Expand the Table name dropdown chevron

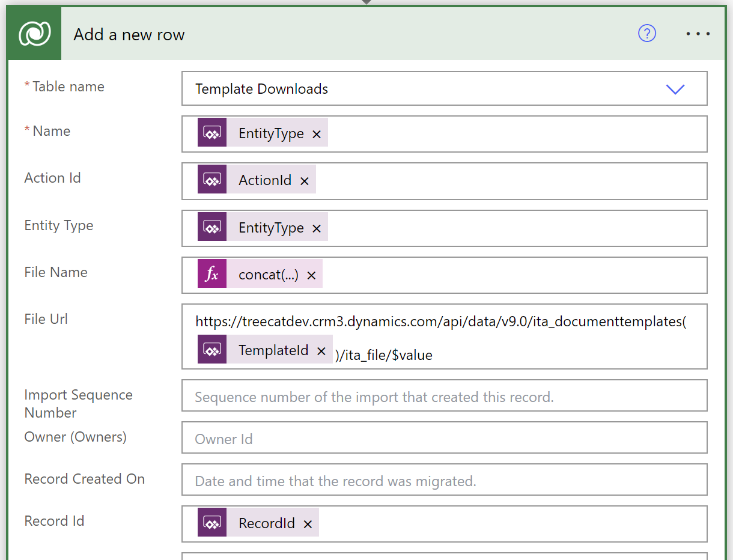675,89
